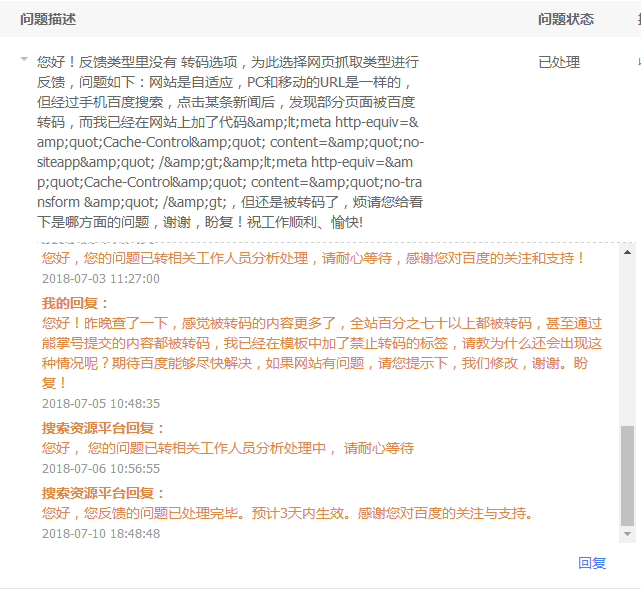
Task: Click the 问题描述 column header
Action: coord(48,19)
